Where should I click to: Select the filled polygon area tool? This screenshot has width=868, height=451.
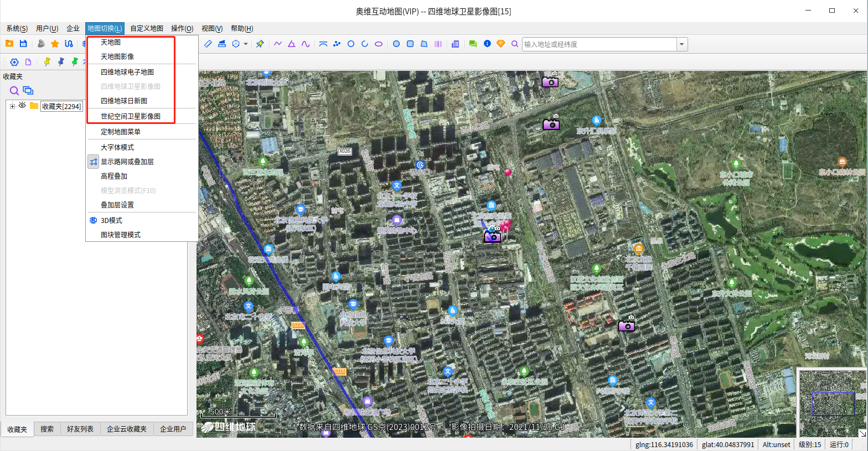pyautogui.click(x=424, y=44)
